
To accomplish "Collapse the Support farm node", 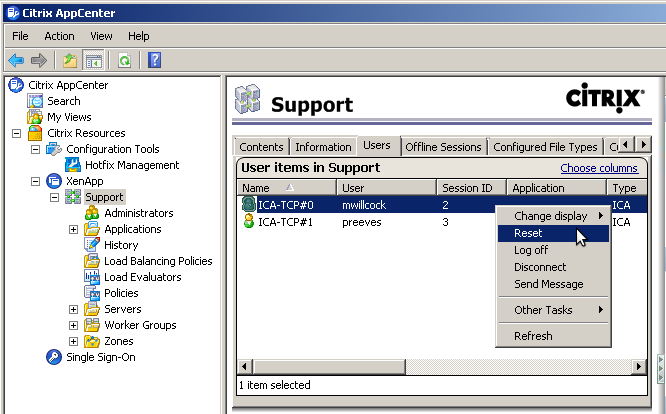I will pos(54,197).
